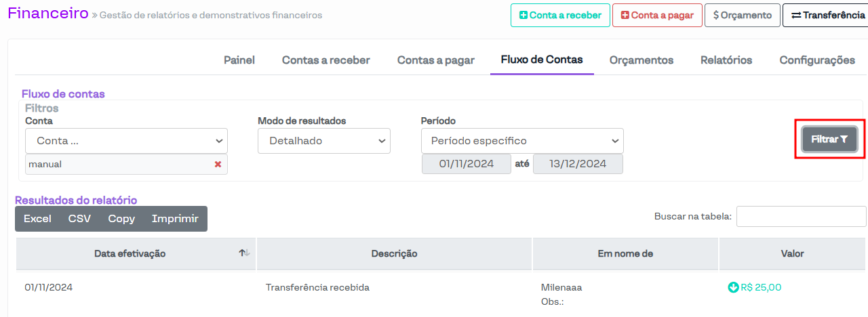Export the report to Excel
This screenshot has width=868, height=317.
[x=37, y=219]
